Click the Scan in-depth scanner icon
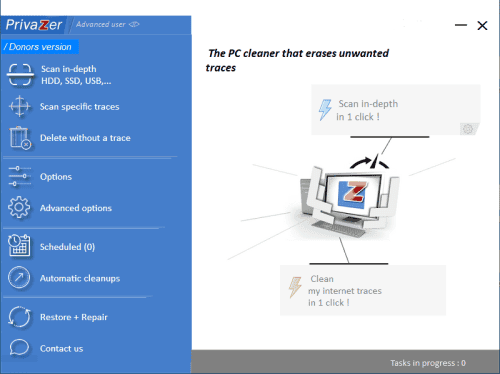The height and width of the screenshot is (374, 500). [20, 75]
